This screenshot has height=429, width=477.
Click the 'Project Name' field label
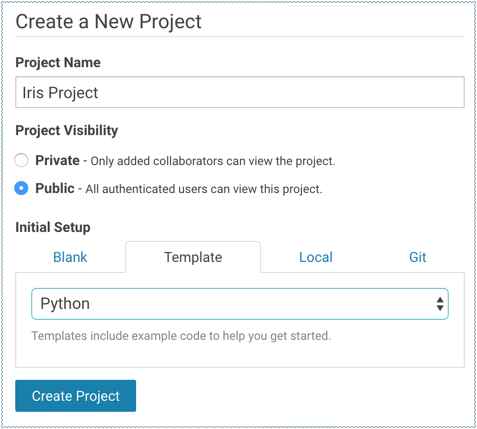point(58,63)
